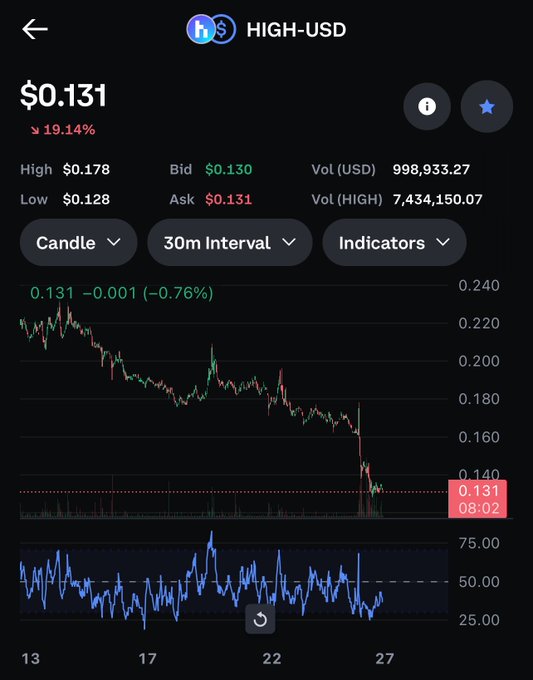Tap date 13 on the time axis

(30, 659)
